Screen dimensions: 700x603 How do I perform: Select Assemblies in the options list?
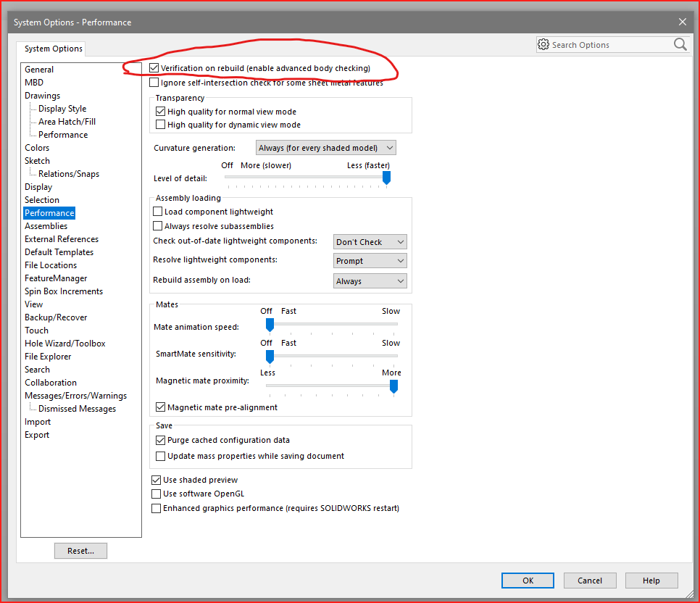(x=46, y=226)
